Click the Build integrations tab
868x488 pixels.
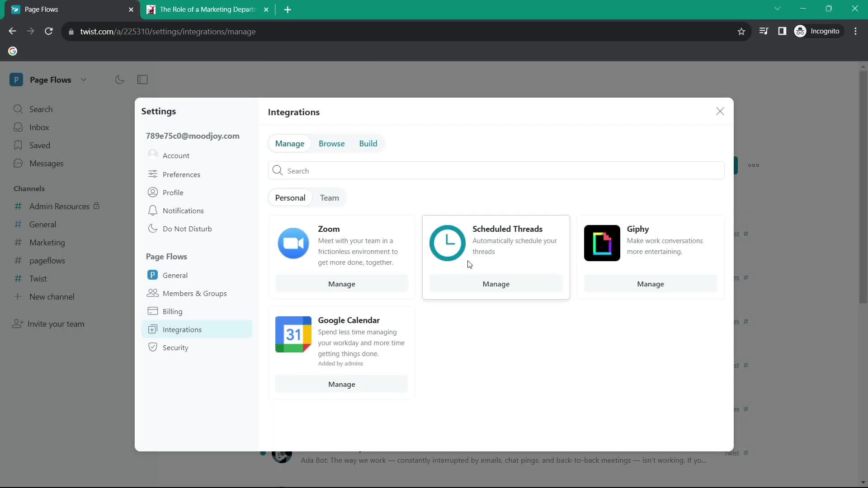[x=368, y=143]
